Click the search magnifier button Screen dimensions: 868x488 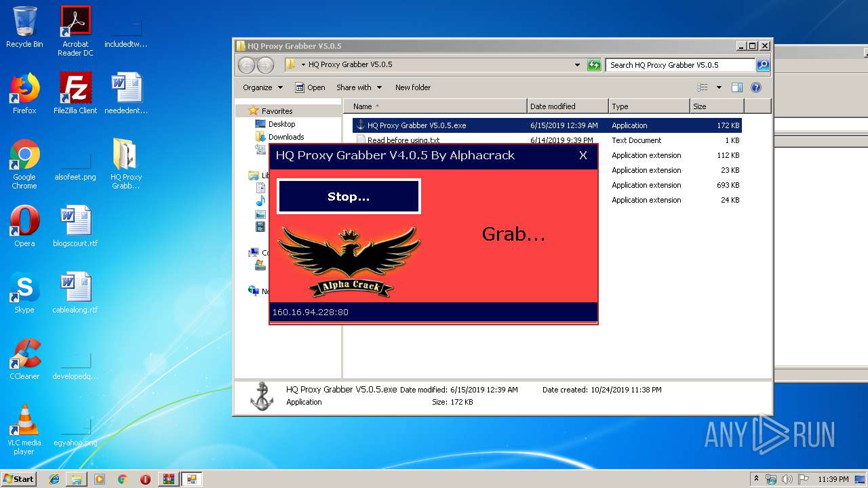pyautogui.click(x=763, y=65)
